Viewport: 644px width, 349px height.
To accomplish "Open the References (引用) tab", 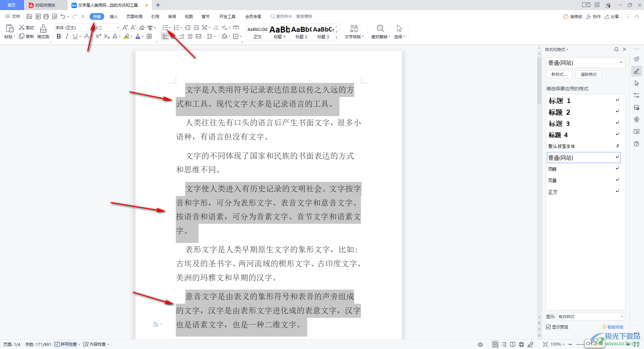I will click(x=155, y=16).
